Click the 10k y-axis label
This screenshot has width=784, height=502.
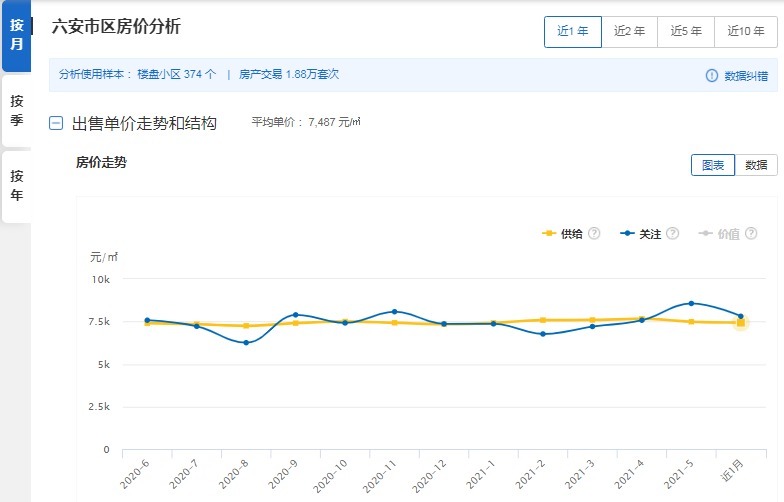[100, 280]
